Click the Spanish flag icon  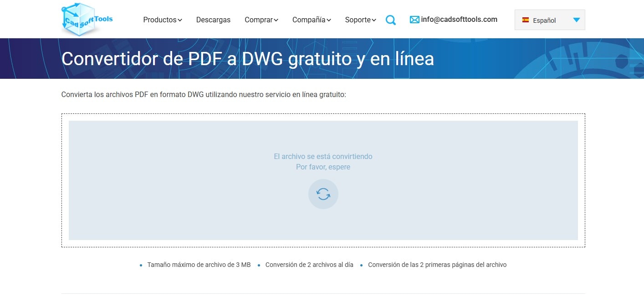point(525,20)
